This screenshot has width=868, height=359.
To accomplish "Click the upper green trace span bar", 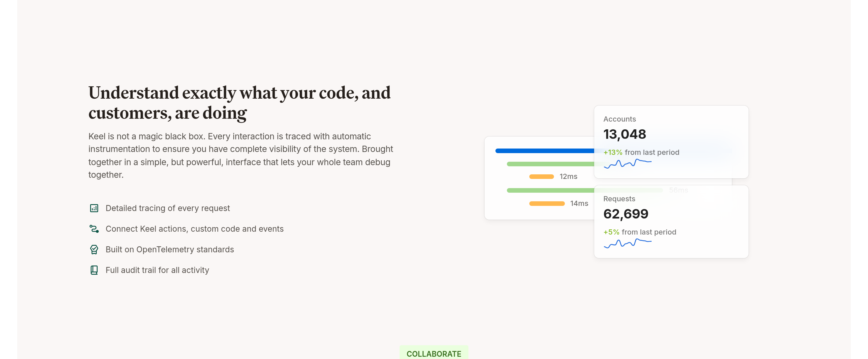I will pyautogui.click(x=550, y=164).
